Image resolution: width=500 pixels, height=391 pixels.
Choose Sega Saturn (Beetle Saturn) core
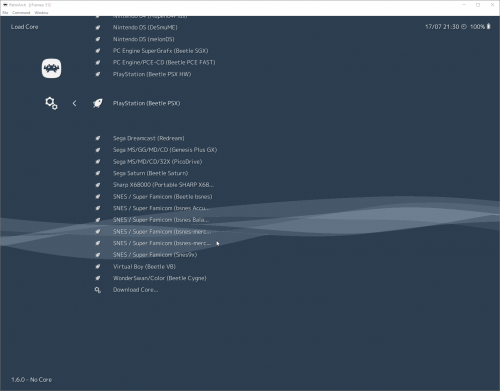click(x=150, y=173)
